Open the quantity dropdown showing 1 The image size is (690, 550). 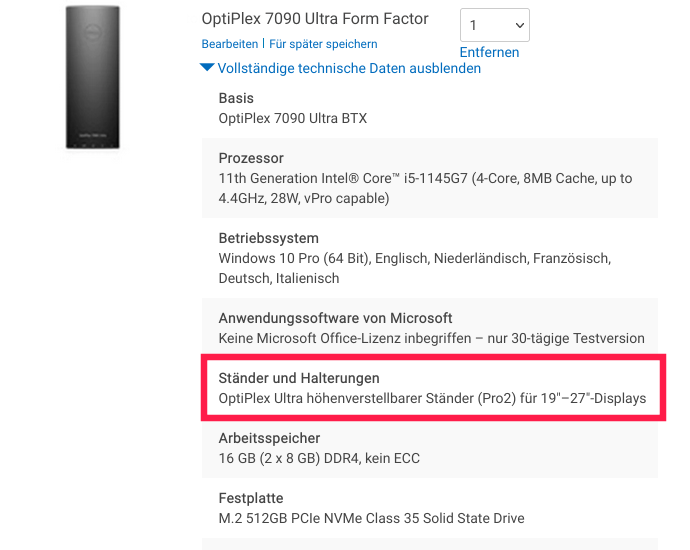pyautogui.click(x=494, y=25)
